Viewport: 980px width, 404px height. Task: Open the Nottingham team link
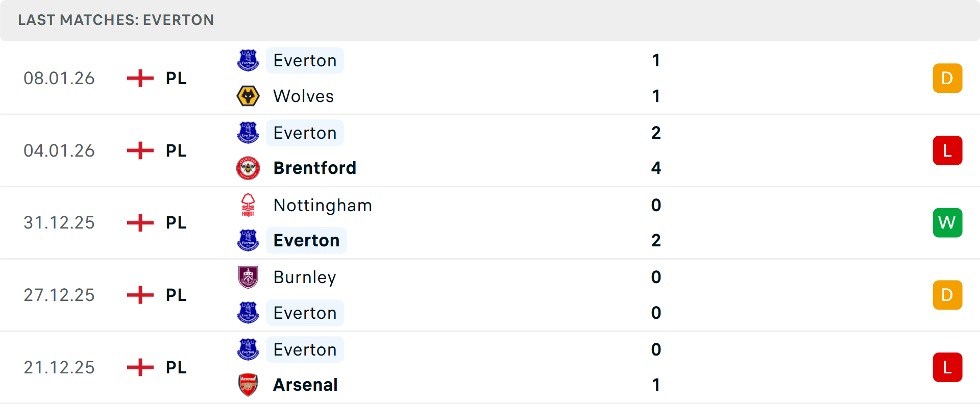coord(323,205)
